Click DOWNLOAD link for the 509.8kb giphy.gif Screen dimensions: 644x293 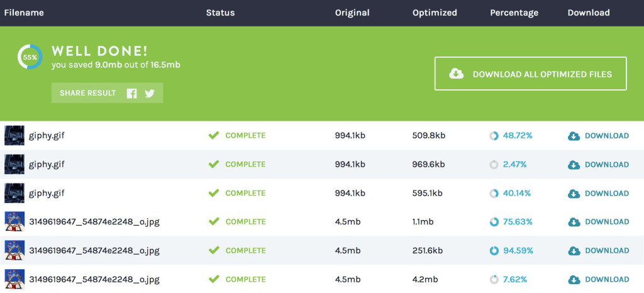point(607,136)
